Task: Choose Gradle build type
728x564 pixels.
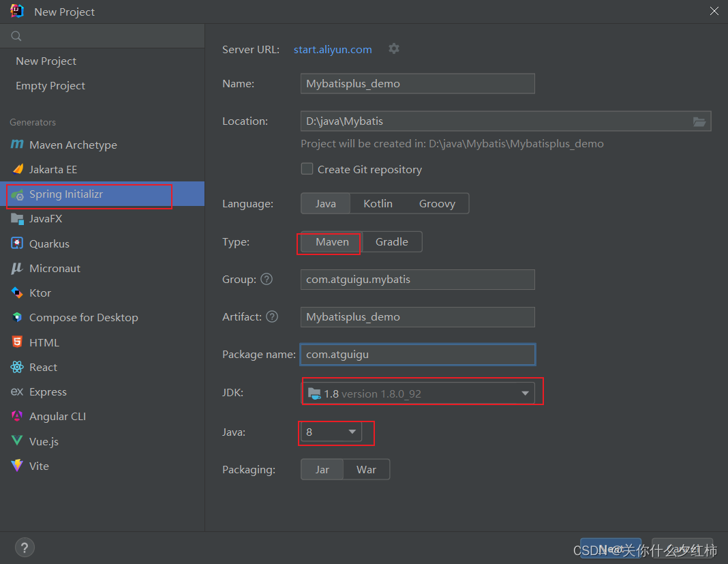Action: click(392, 242)
